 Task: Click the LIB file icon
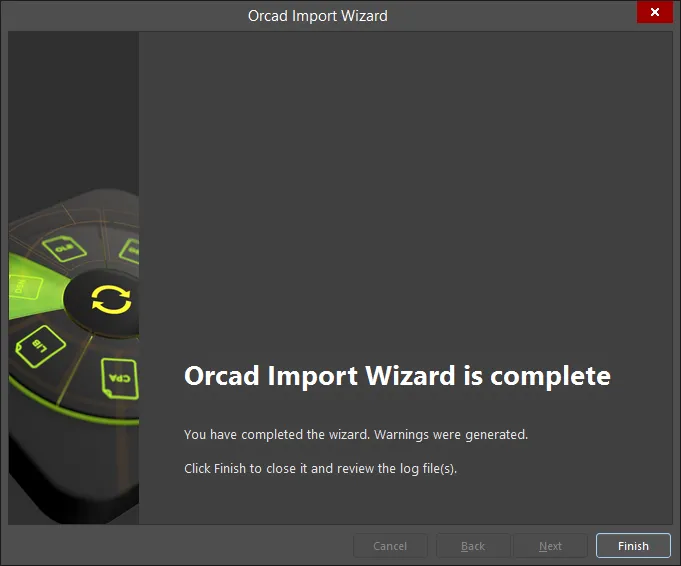click(40, 346)
